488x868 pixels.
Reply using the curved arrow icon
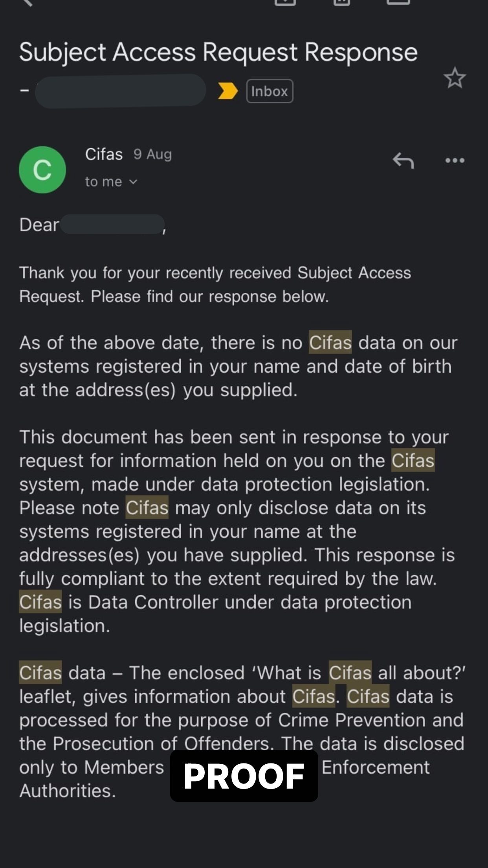coord(403,160)
